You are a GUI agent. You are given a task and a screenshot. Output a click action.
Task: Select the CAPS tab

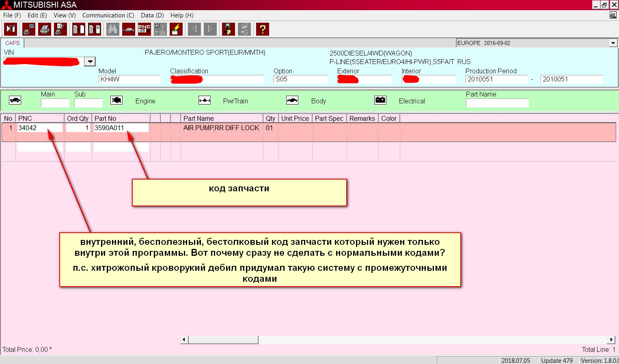[13, 43]
